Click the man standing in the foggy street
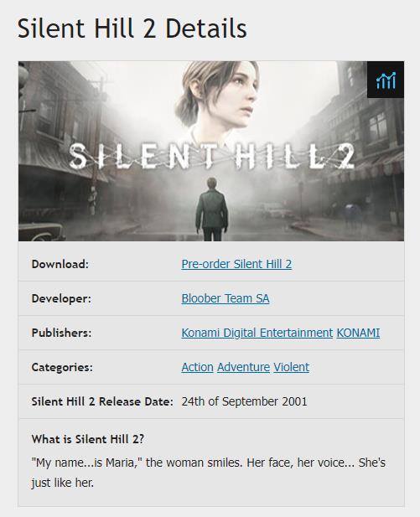This screenshot has height=517, width=420. [211, 209]
